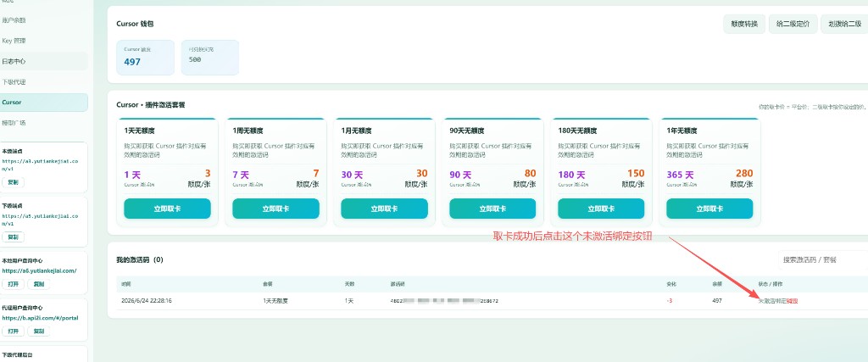Open the b.api2i.com portal link

pos(41,318)
